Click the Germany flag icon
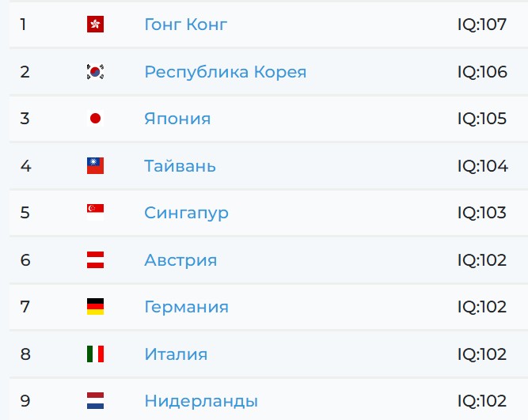The image size is (528, 420). tap(95, 307)
